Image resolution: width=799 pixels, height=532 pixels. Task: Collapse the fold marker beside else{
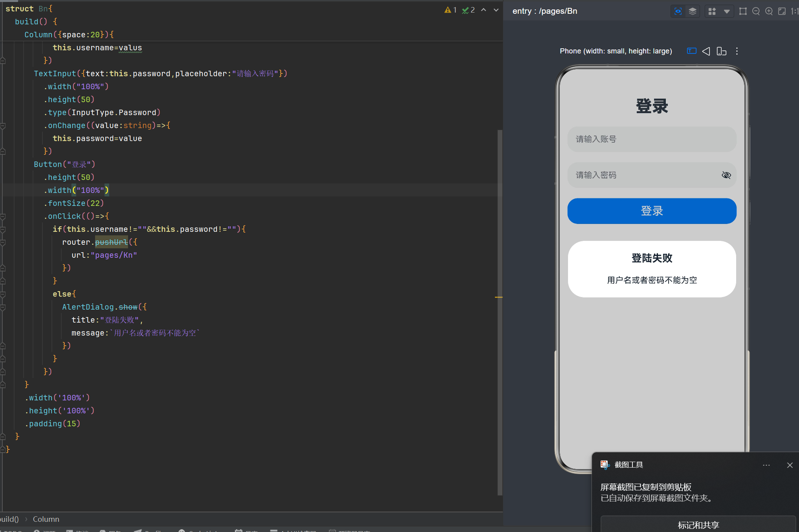pyautogui.click(x=3, y=294)
